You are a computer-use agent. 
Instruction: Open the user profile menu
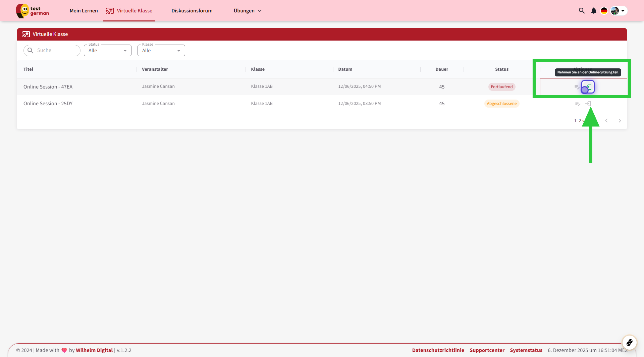(x=618, y=11)
